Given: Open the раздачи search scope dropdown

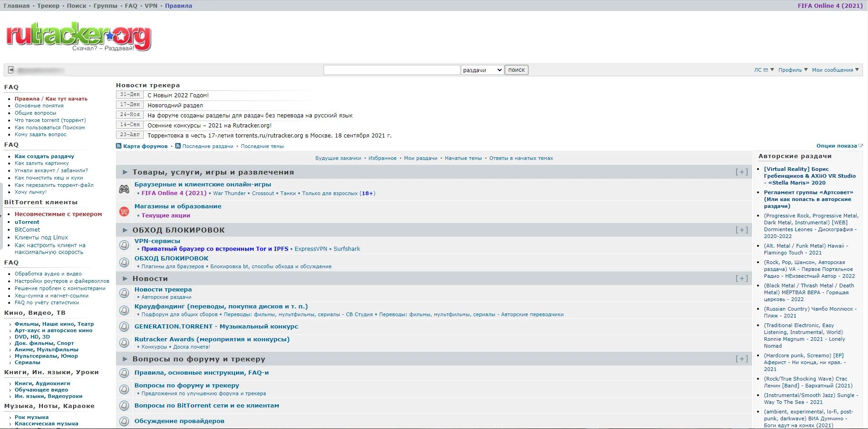Looking at the screenshot, I should [x=482, y=70].
